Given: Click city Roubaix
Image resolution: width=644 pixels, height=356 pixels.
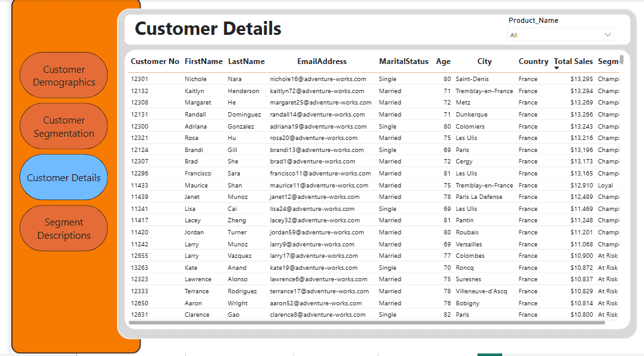Looking at the screenshot, I should coord(468,232).
